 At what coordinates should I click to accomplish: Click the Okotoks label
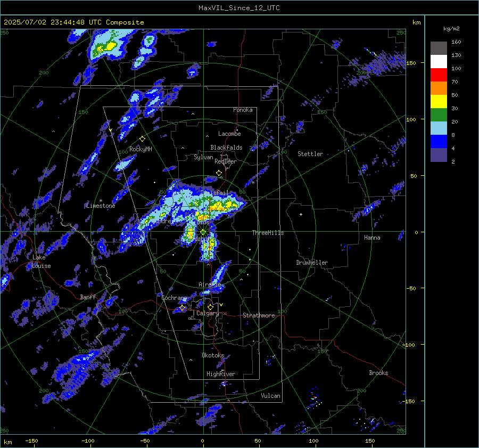pos(213,355)
